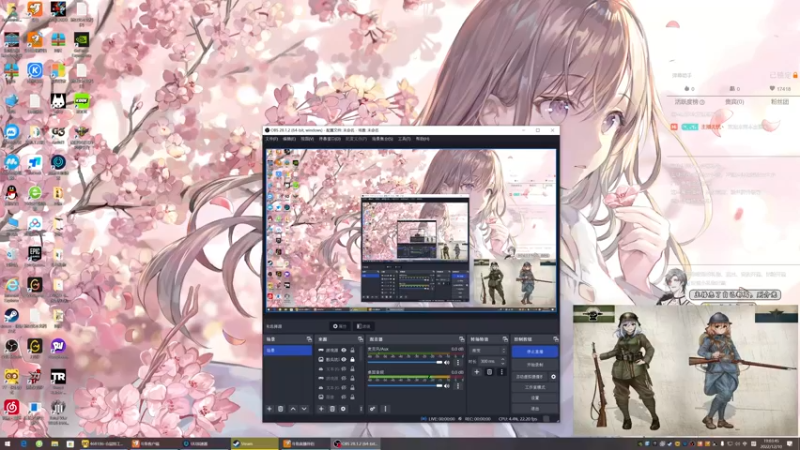Open Windows Start menu
Viewport: 800px width, 450px height.
coord(7,444)
